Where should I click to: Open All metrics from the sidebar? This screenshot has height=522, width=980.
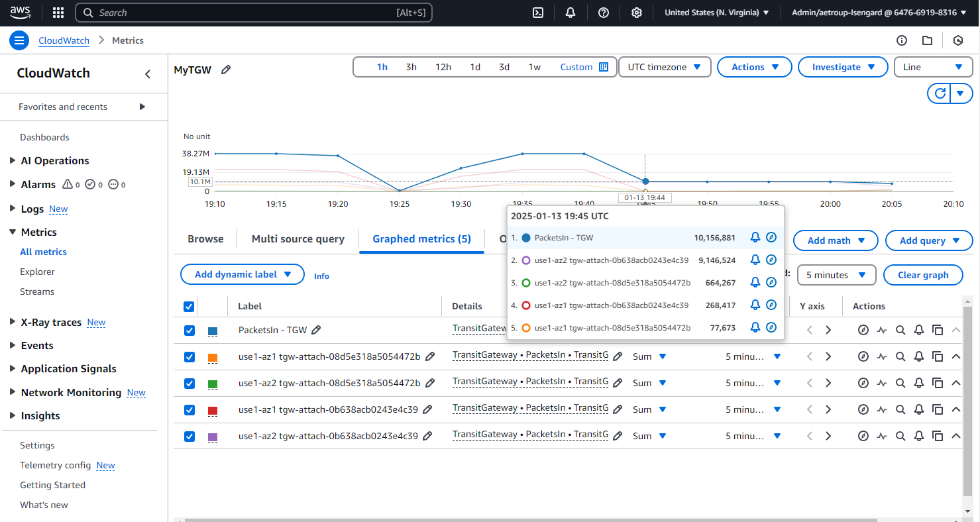pos(43,252)
